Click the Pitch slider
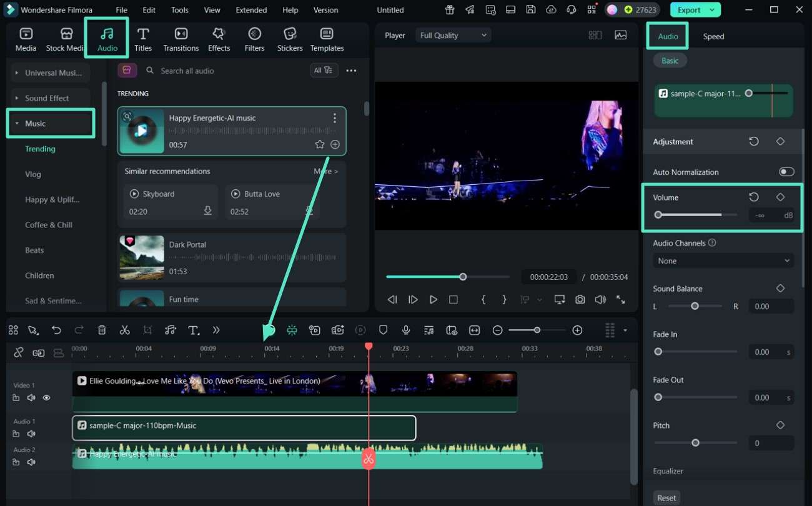The image size is (812, 506). click(x=695, y=443)
